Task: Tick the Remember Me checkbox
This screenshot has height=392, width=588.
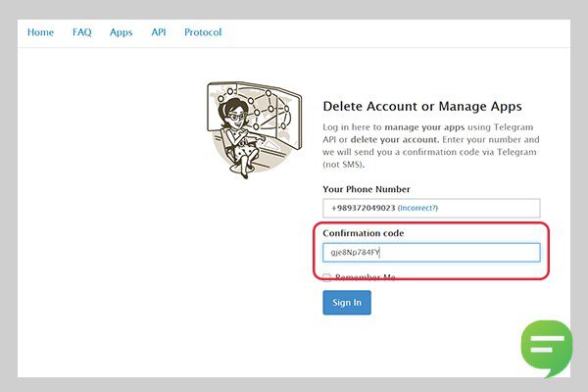Action: 326,277
